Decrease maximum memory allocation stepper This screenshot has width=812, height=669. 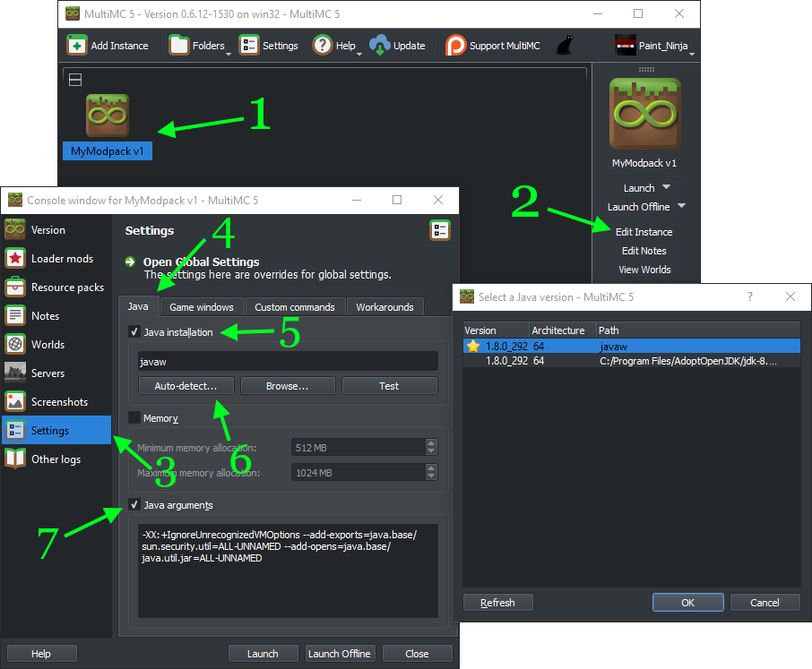pyautogui.click(x=431, y=476)
